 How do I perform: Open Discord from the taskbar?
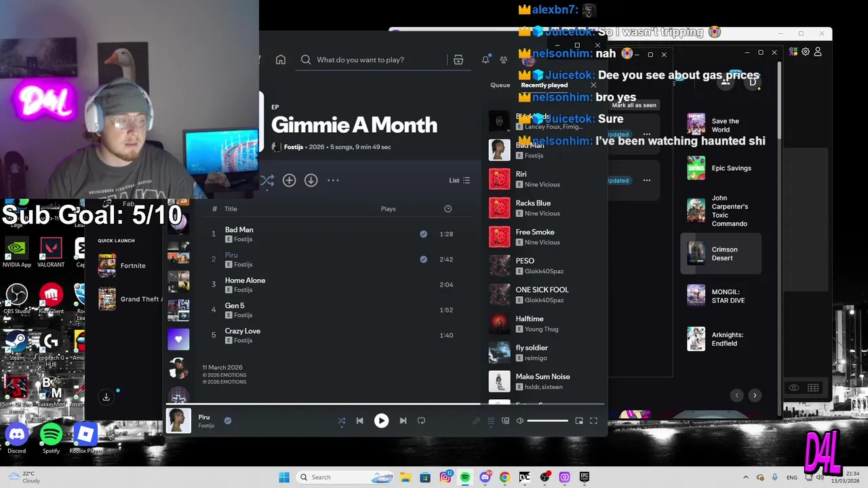point(485,477)
